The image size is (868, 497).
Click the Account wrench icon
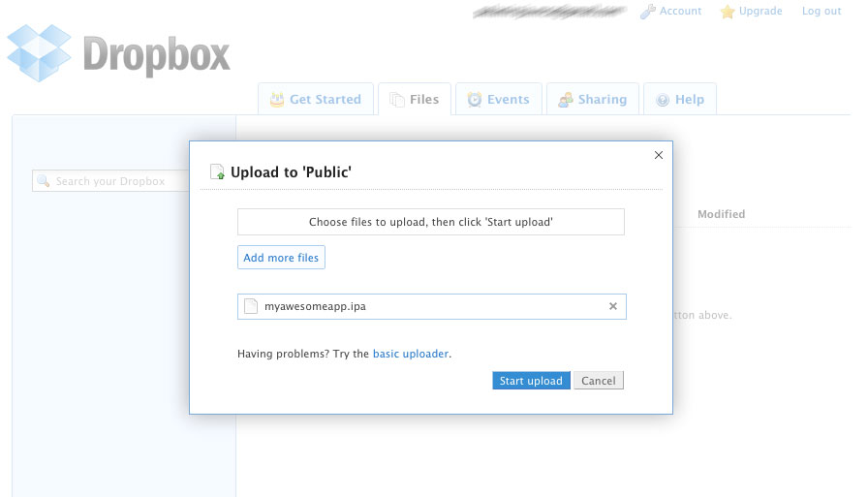tap(648, 11)
